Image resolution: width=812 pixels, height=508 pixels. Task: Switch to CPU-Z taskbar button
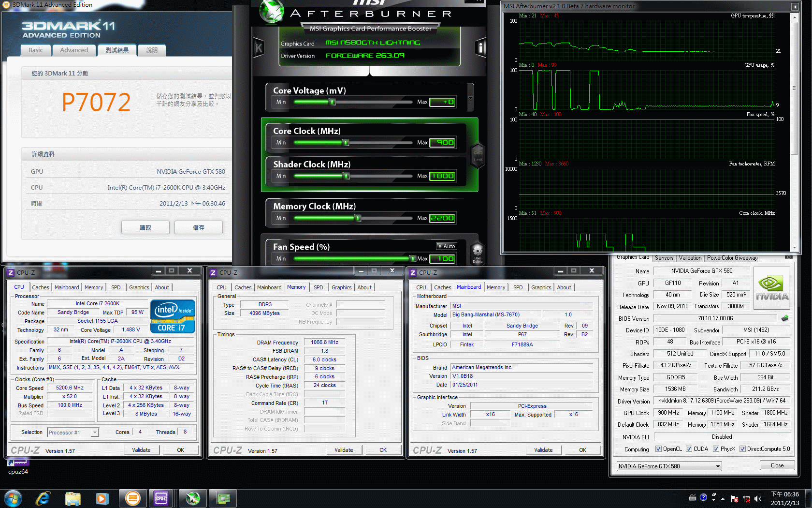pyautogui.click(x=161, y=498)
